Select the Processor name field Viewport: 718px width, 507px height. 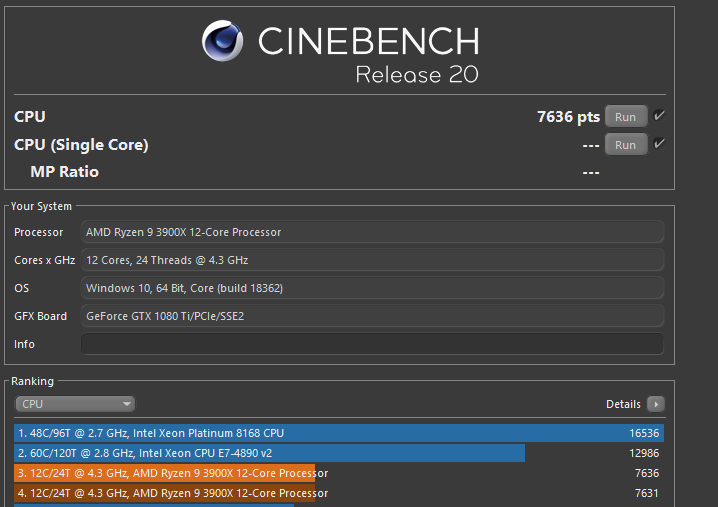click(371, 232)
